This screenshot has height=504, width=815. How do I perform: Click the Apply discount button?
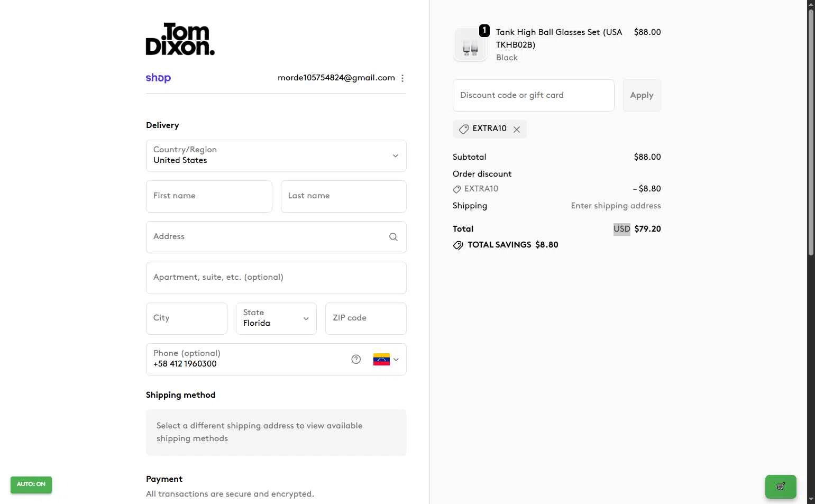(642, 95)
